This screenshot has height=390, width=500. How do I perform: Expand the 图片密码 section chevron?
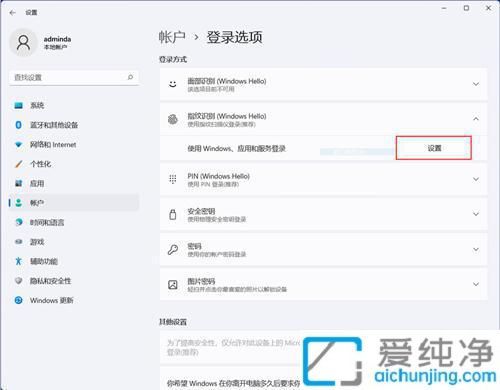pyautogui.click(x=476, y=284)
